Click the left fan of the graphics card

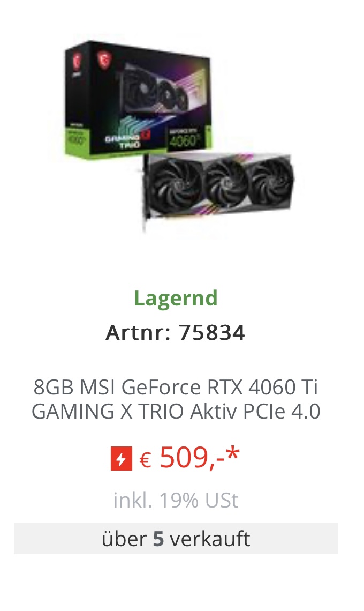pos(174,187)
